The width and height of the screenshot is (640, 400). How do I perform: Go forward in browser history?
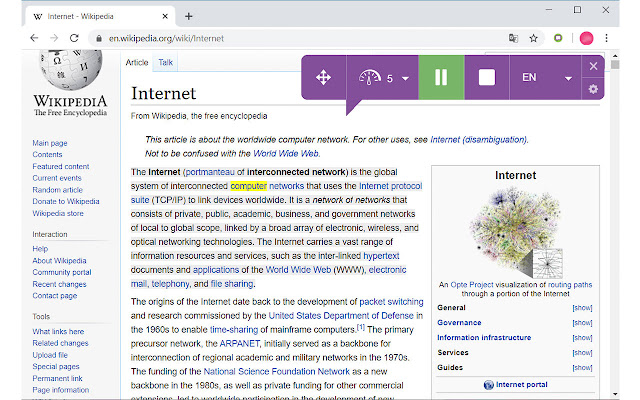tap(54, 38)
